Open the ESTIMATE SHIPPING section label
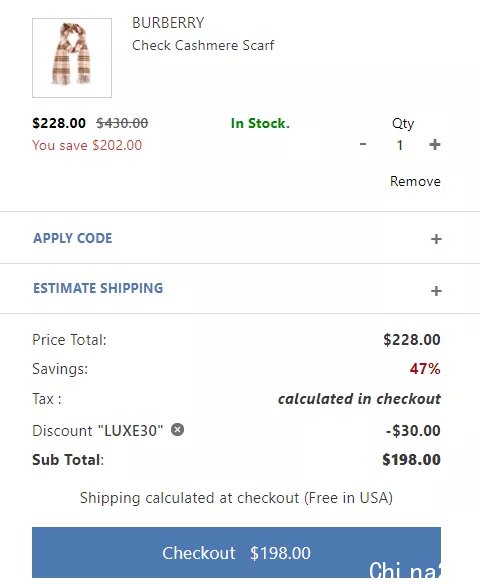Screen dimensions: 480x584 [98, 288]
